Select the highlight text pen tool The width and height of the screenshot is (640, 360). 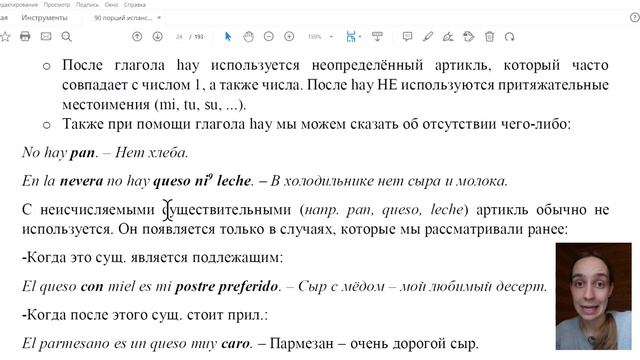click(x=427, y=37)
